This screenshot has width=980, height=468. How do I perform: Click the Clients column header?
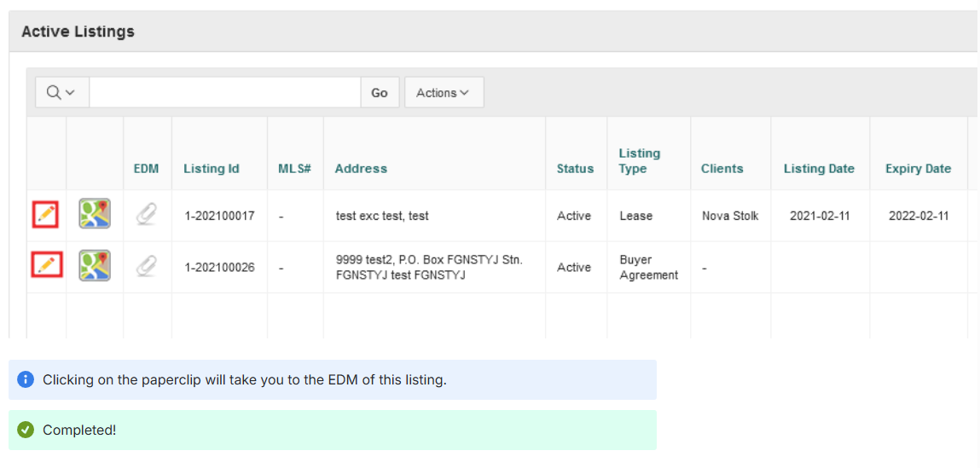pos(722,169)
